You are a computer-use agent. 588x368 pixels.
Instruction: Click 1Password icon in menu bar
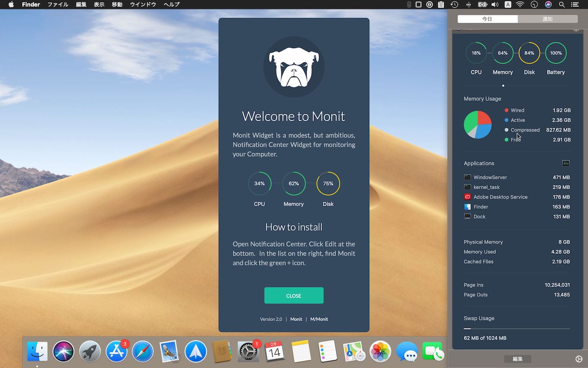click(429, 4)
